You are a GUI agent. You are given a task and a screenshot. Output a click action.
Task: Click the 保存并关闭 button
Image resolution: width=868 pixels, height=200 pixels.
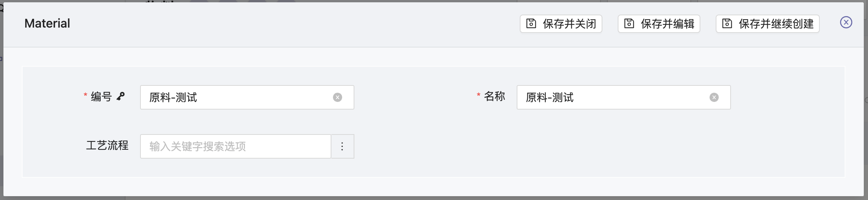click(x=561, y=24)
